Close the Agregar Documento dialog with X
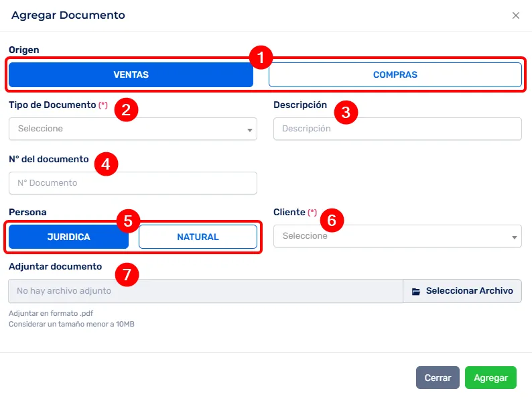The width and height of the screenshot is (532, 401). click(516, 15)
